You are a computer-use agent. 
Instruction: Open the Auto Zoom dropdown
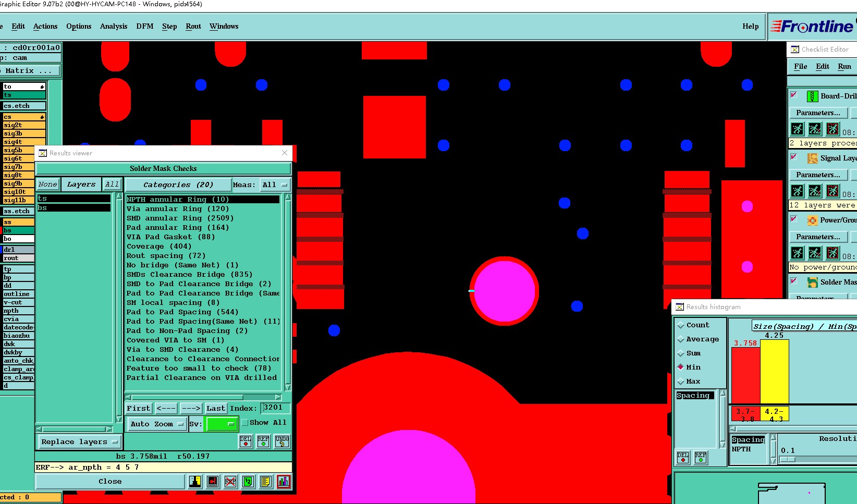click(157, 424)
